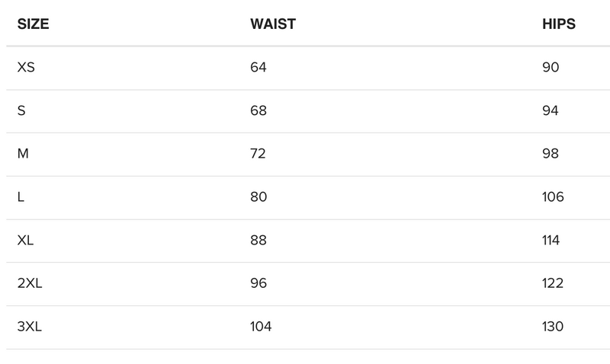Click the waist value 88

[258, 241]
